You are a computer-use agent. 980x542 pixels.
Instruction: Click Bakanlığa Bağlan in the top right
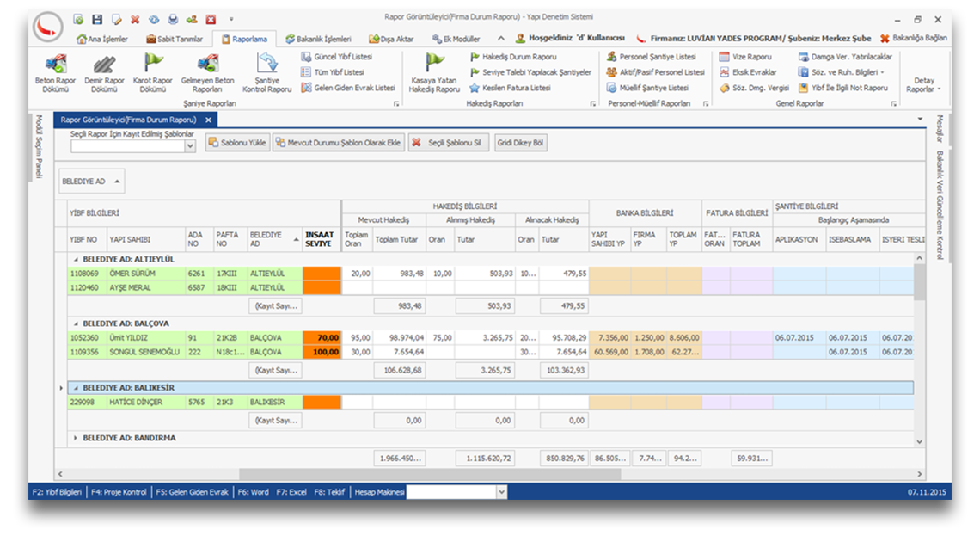(913, 39)
